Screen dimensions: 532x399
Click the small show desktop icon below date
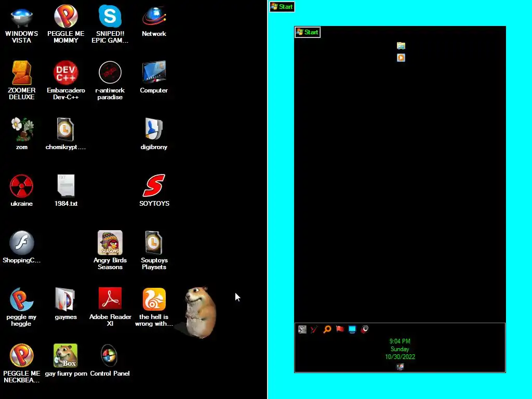401,367
